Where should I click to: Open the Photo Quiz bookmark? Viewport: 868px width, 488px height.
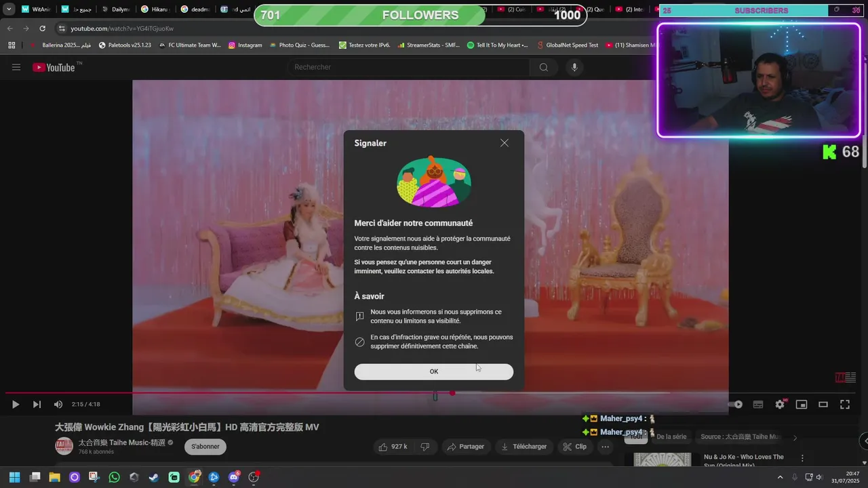(299, 45)
